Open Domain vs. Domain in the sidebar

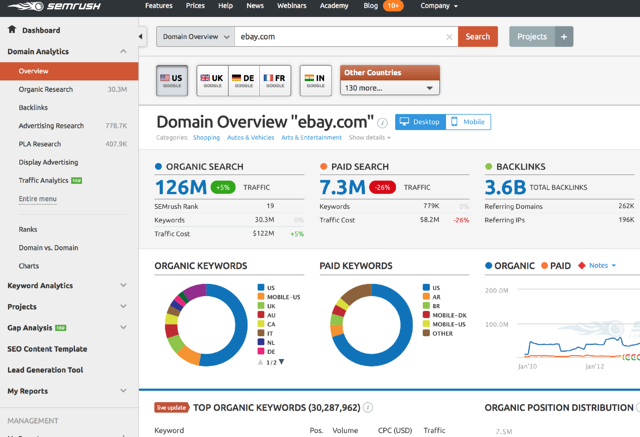48,248
